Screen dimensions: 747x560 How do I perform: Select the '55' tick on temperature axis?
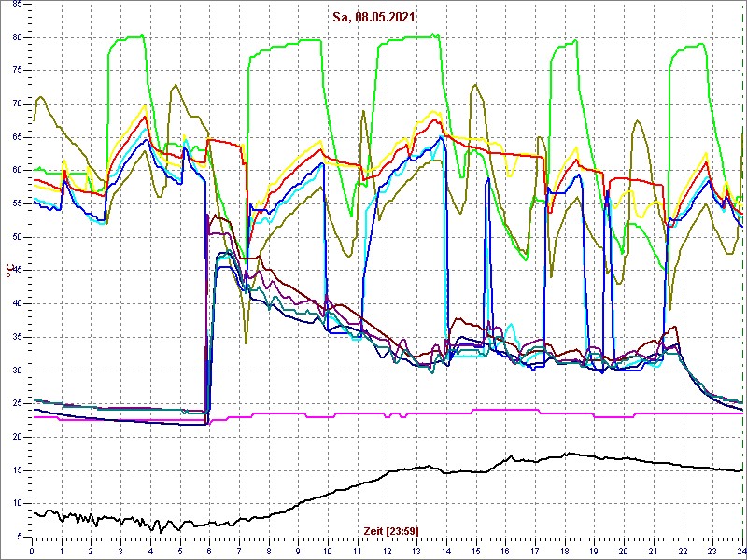pos(16,203)
